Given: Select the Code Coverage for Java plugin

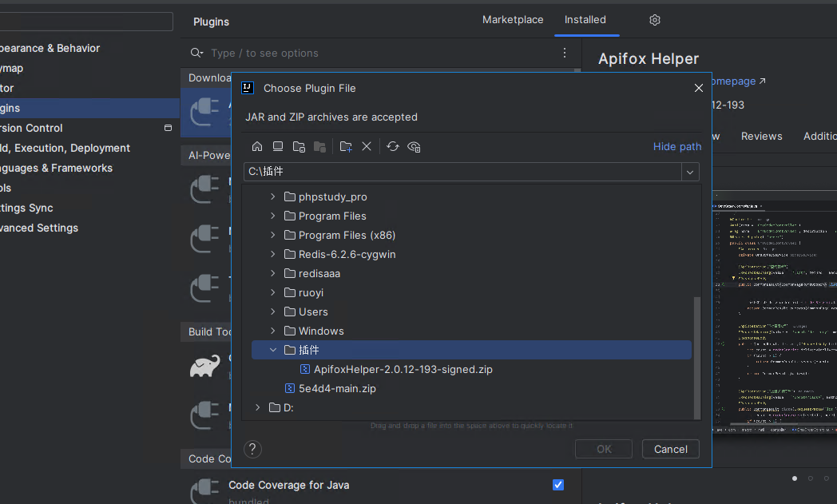Looking at the screenshot, I should 289,485.
